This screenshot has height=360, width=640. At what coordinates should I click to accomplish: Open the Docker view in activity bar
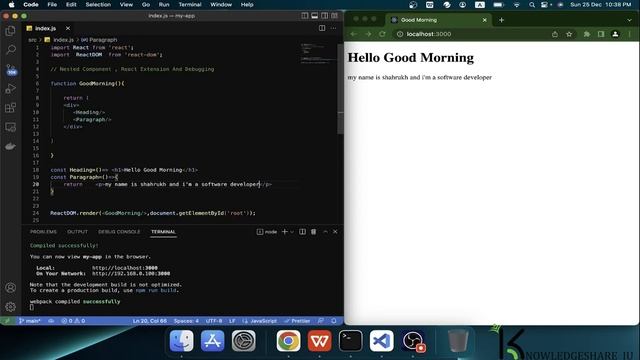click(x=11, y=146)
